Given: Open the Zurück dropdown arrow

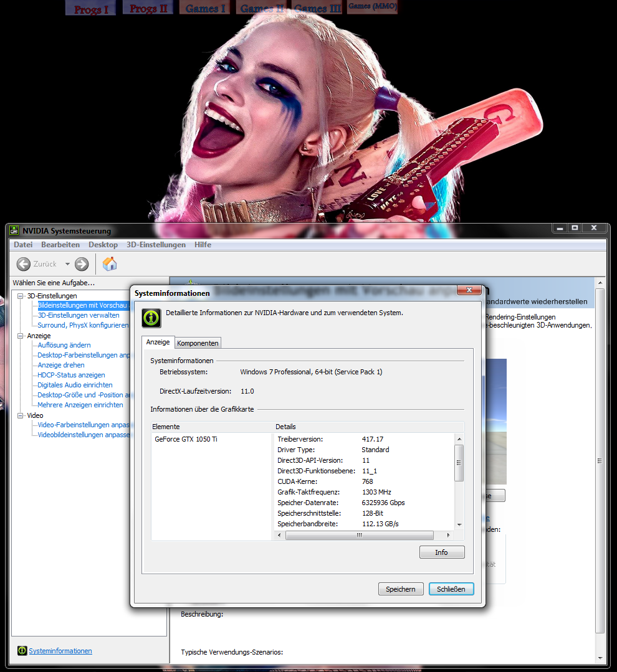Looking at the screenshot, I should click(66, 264).
